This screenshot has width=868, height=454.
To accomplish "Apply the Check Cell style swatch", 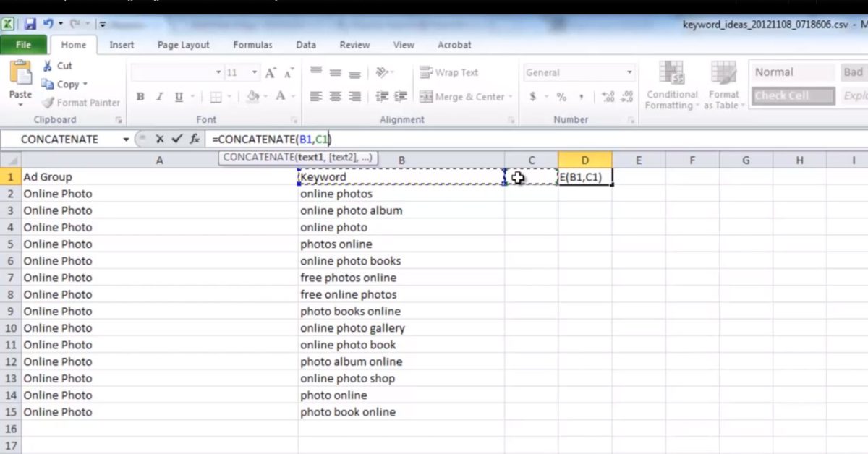I will [x=792, y=95].
